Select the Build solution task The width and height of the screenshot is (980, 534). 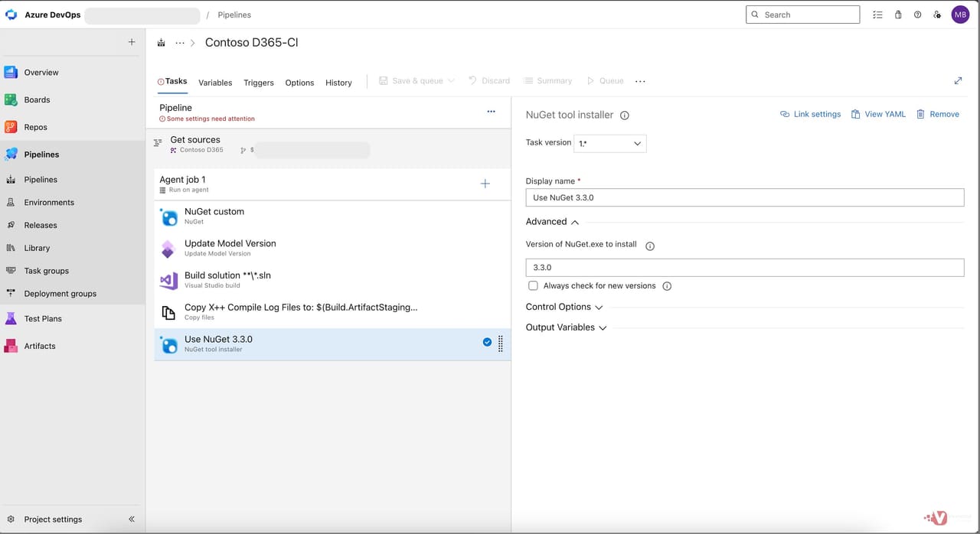(x=332, y=280)
